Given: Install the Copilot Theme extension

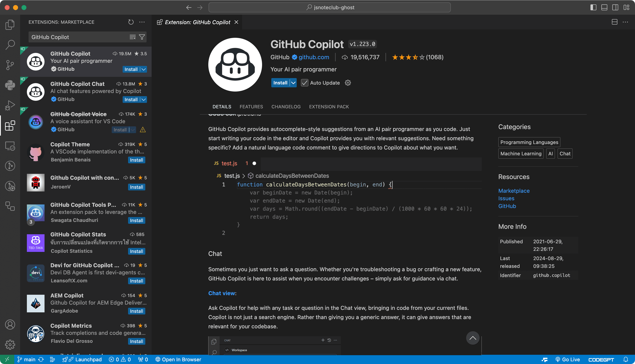Looking at the screenshot, I should coord(136,160).
